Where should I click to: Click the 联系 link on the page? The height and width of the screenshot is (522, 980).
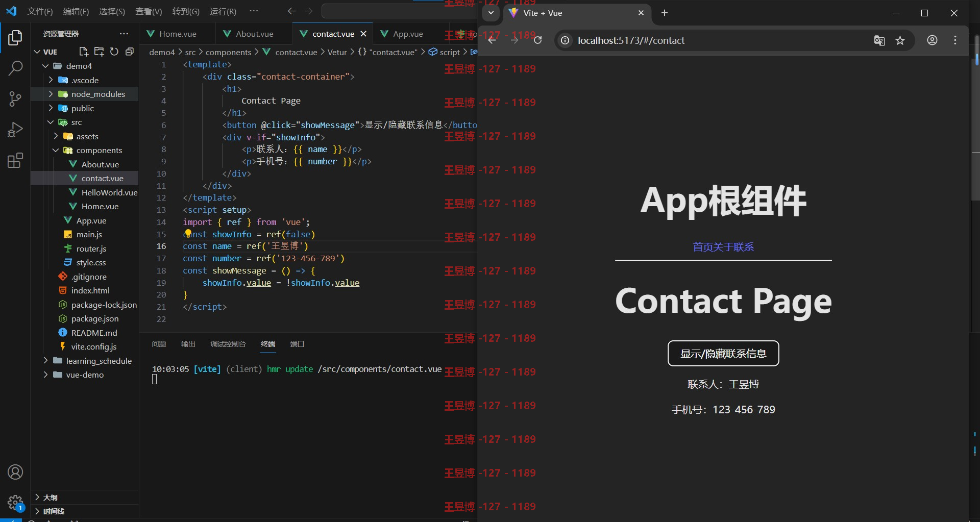744,247
